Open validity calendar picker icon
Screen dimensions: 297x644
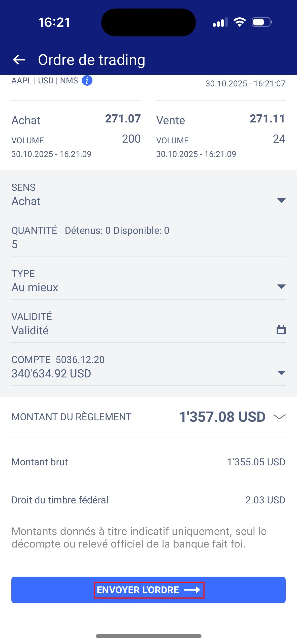(x=281, y=330)
